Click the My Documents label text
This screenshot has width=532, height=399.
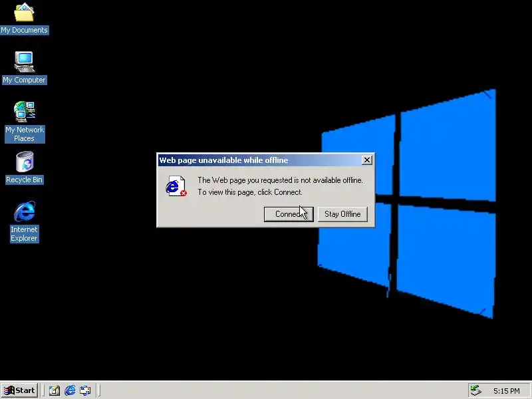(24, 30)
